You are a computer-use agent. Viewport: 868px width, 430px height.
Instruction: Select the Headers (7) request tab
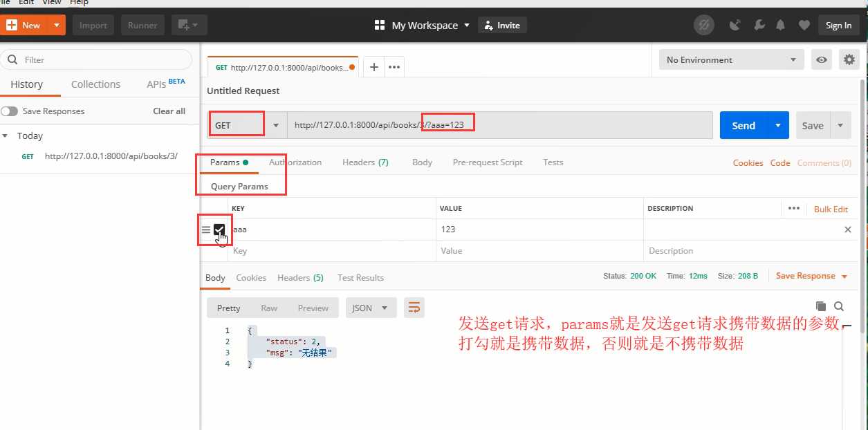[365, 162]
